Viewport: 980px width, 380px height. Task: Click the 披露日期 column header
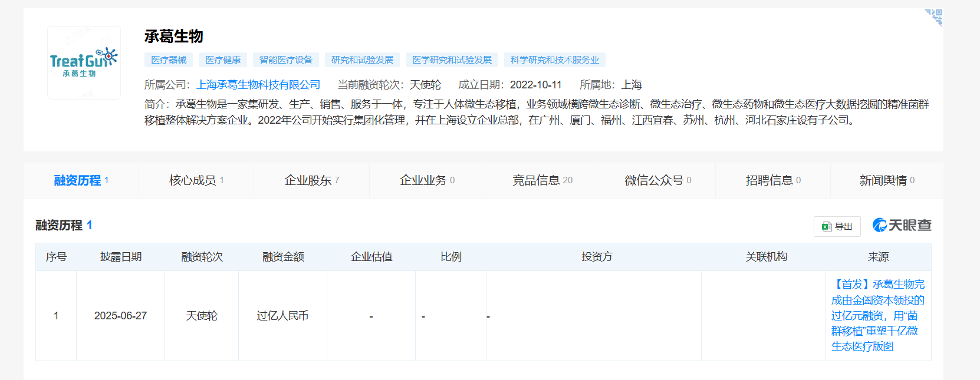(121, 257)
